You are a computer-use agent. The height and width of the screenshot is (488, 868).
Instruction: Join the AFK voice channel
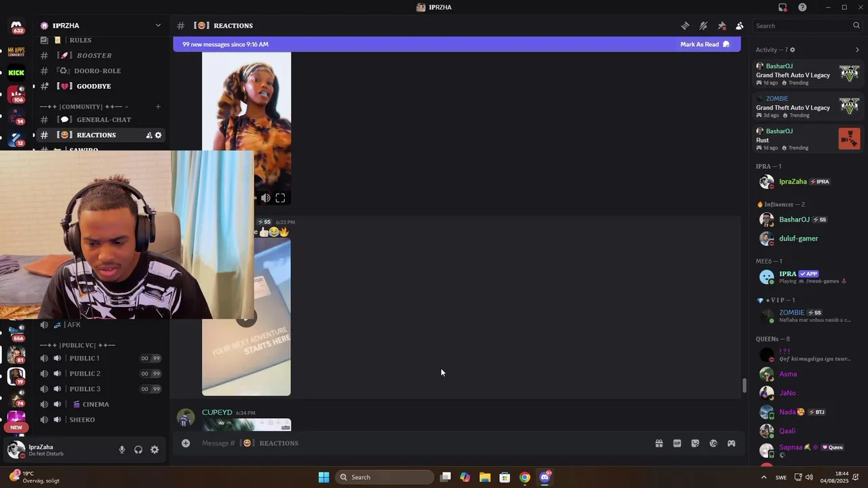click(101, 325)
